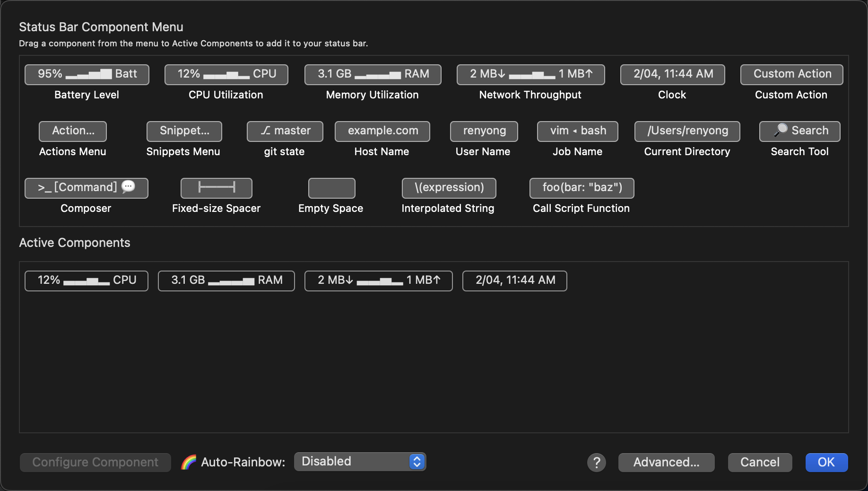This screenshot has width=868, height=491.
Task: Click the 'User Name' label
Action: click(x=483, y=151)
